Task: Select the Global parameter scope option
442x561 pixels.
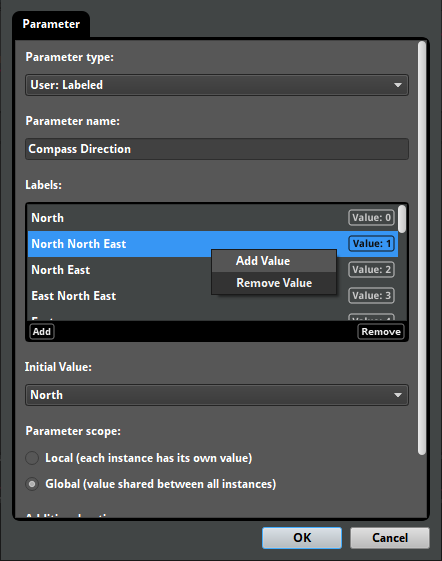Action: point(151,484)
